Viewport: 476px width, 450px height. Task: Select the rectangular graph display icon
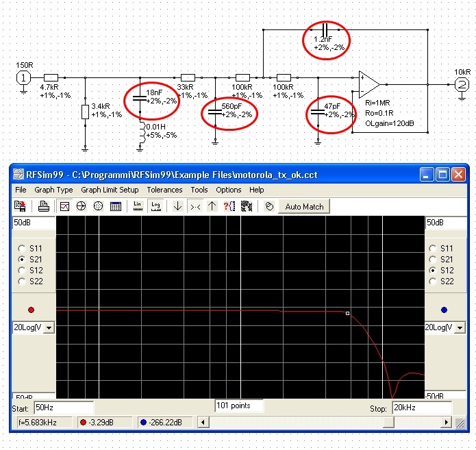click(x=65, y=205)
